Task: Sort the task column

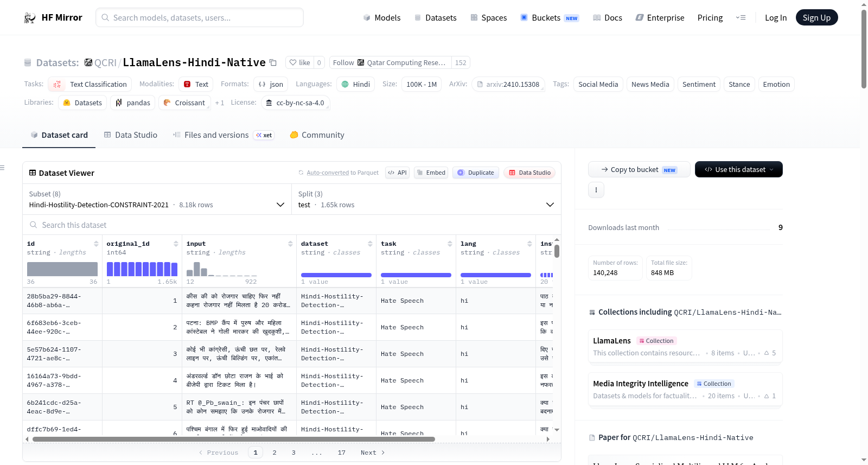Action: tap(450, 244)
